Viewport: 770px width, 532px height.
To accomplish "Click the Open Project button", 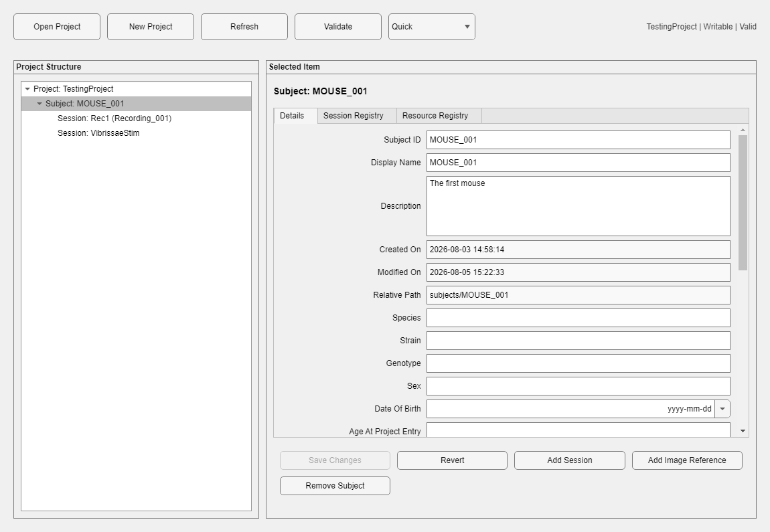I will click(x=57, y=27).
